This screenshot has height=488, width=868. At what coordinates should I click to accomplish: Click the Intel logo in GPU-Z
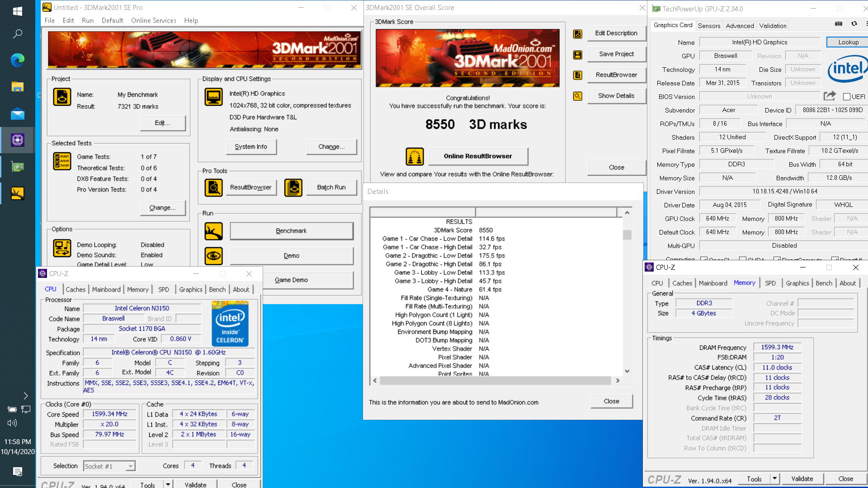pyautogui.click(x=847, y=69)
